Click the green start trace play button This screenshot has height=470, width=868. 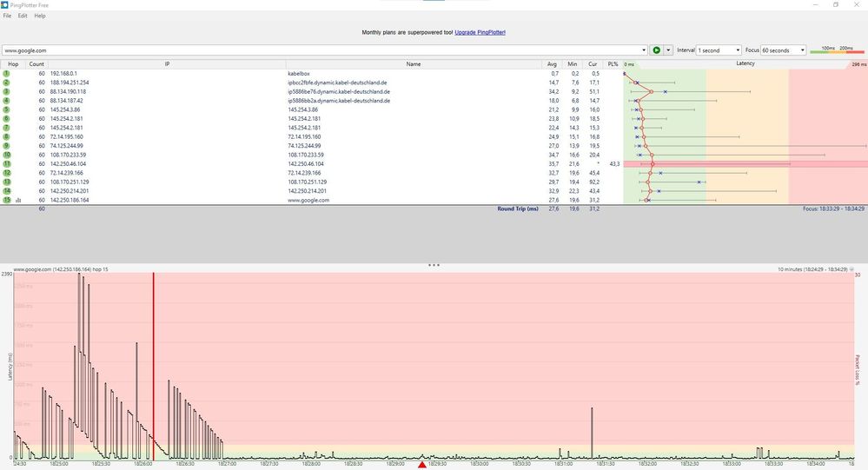click(656, 50)
